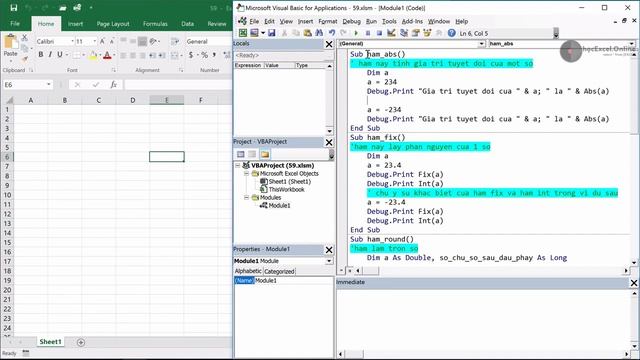640x360 pixels.
Task: Click View Object icon in Project panel
Action: (x=252, y=154)
